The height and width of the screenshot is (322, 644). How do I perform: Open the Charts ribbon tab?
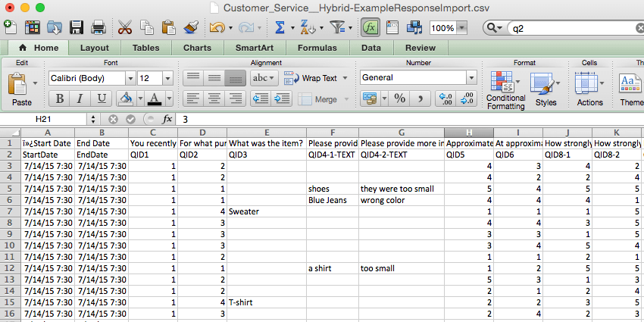(197, 48)
